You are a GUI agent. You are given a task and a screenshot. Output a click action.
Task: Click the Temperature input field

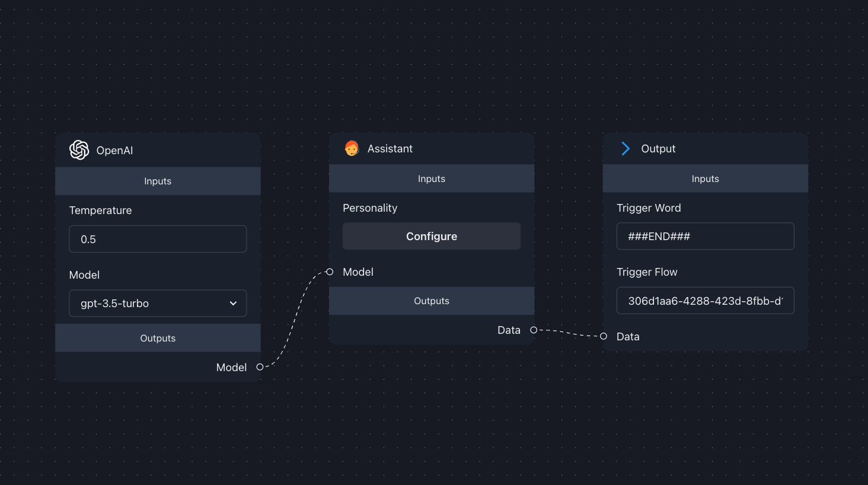coord(158,239)
